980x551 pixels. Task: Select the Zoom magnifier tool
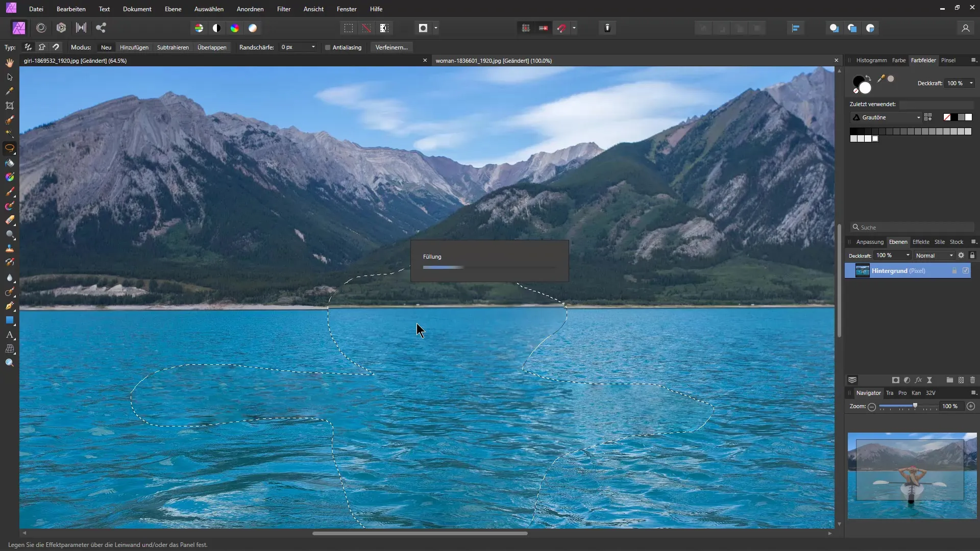(x=10, y=363)
